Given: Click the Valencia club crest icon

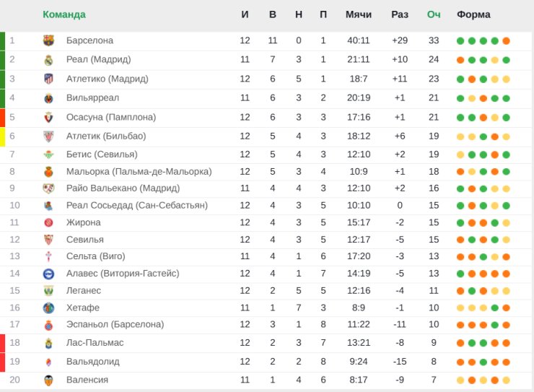Looking at the screenshot, I should [48, 380].
